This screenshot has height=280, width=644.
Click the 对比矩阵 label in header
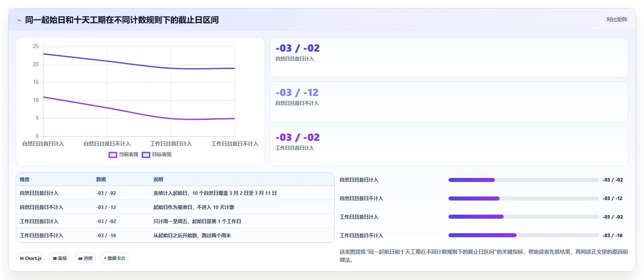tap(617, 19)
